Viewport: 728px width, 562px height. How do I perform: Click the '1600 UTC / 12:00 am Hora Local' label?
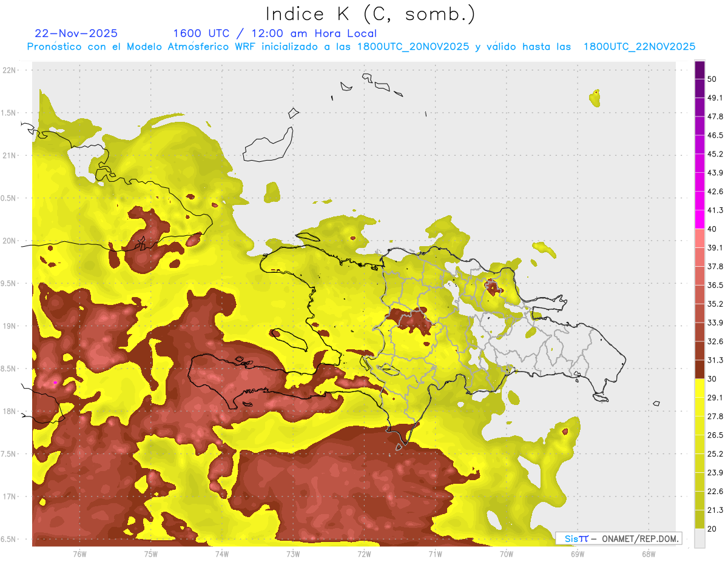(x=275, y=34)
